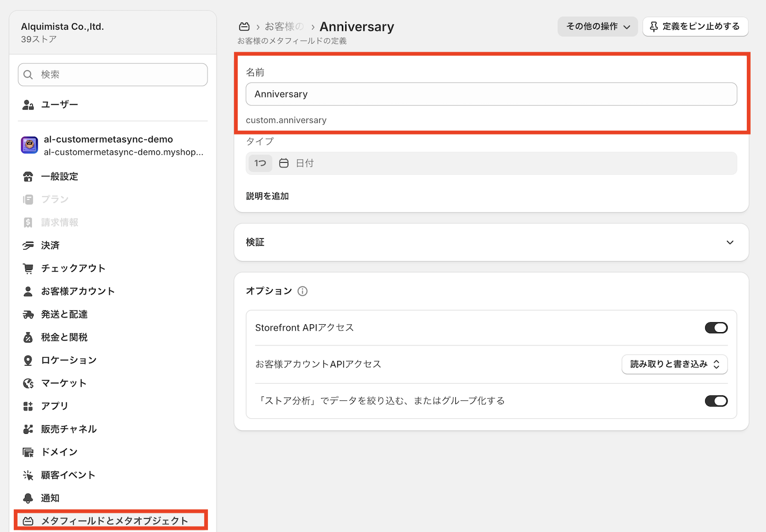Viewport: 766px width, 532px height.
Task: Click the ユーザー users icon
Action: (28, 105)
